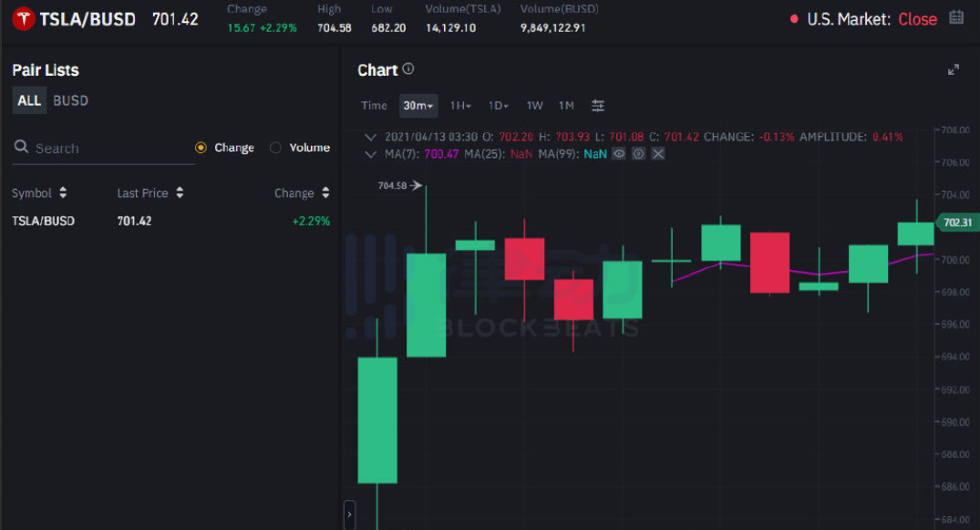Click the +2.29% change in pair row
This screenshot has height=530, width=980.
pos(311,221)
